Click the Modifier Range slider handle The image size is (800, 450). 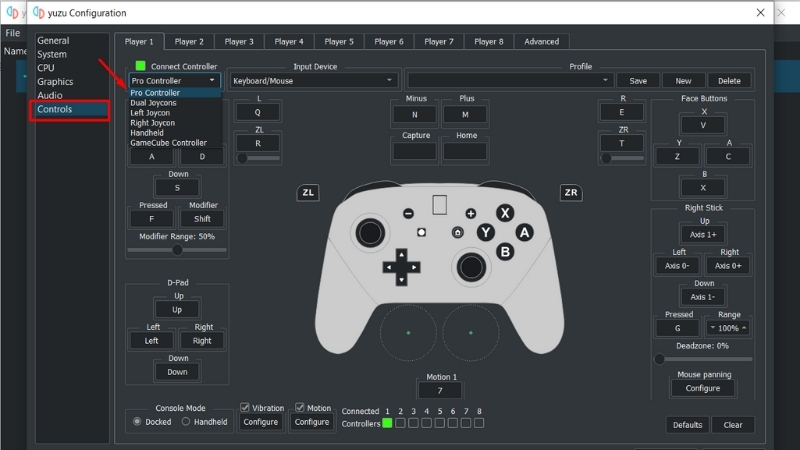tap(177, 250)
